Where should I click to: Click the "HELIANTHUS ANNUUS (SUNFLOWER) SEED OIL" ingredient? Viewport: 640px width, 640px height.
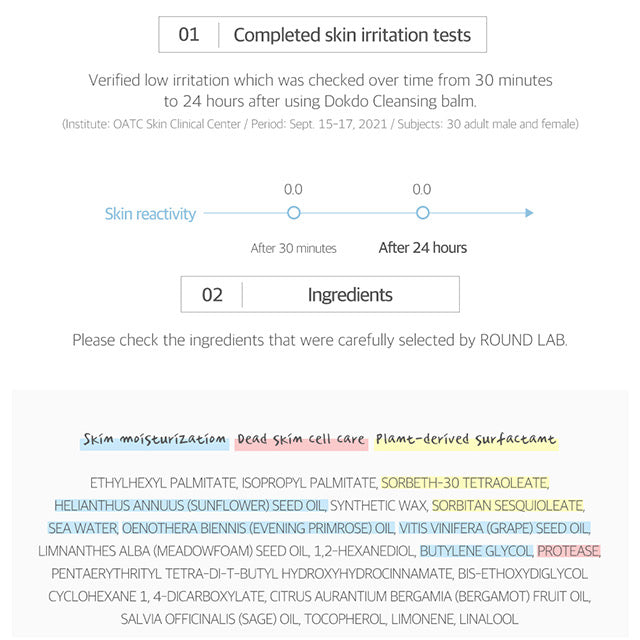point(190,504)
